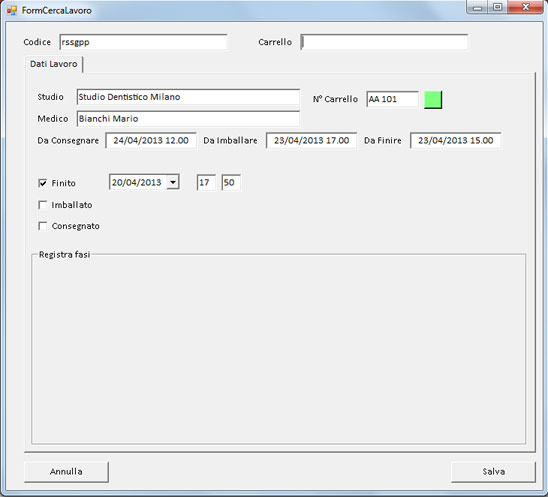Screen dimensions: 548x497
Task: Focus the Codice field containing rssgpp
Action: 143,42
